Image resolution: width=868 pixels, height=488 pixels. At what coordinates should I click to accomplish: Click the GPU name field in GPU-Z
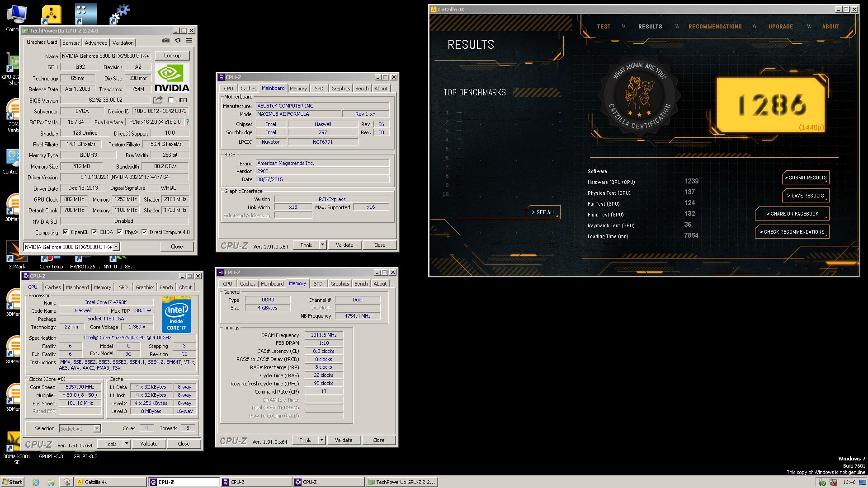click(x=105, y=56)
